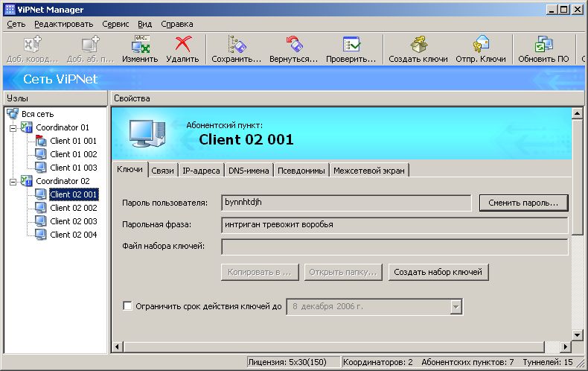Click the Add client point toolbar icon
This screenshot has width=588, height=371.
[x=90, y=44]
